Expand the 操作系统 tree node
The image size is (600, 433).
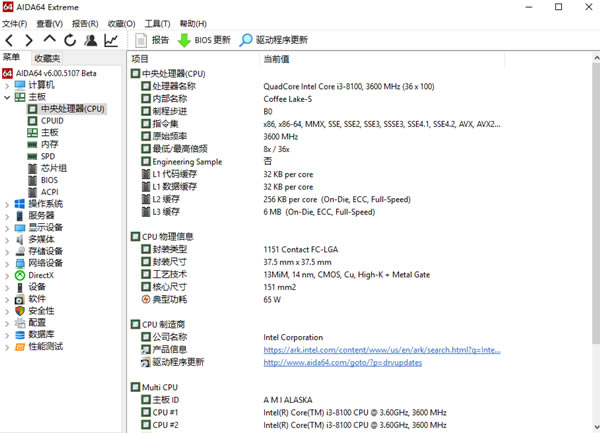pyautogui.click(x=8, y=204)
